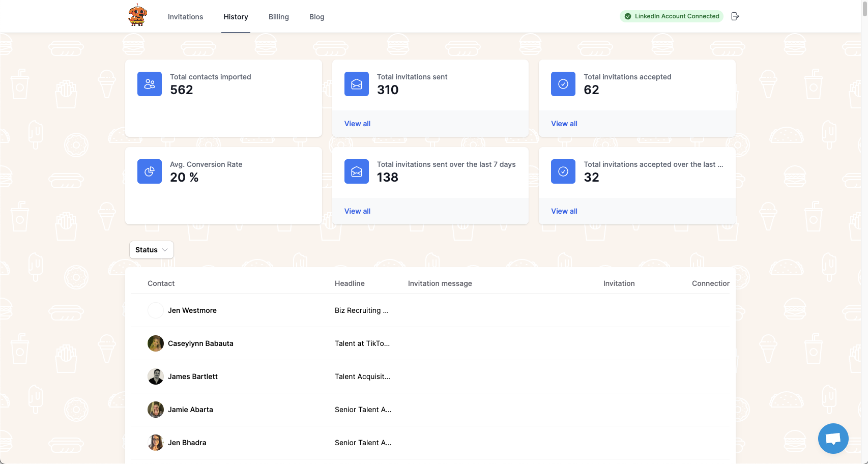View all total invitations accepted

click(564, 124)
